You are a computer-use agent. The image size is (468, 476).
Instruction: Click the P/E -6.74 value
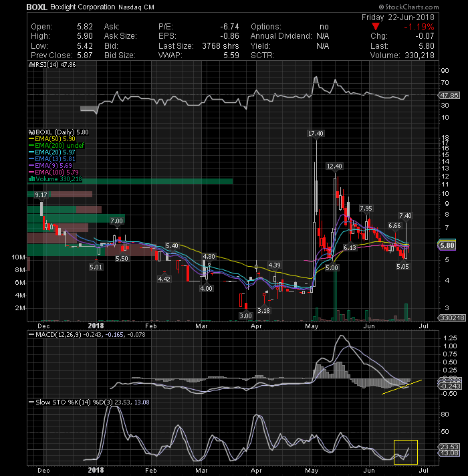tap(229, 27)
